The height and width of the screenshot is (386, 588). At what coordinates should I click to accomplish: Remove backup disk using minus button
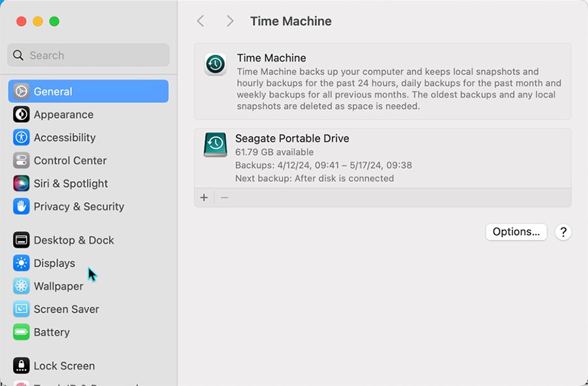coord(224,197)
